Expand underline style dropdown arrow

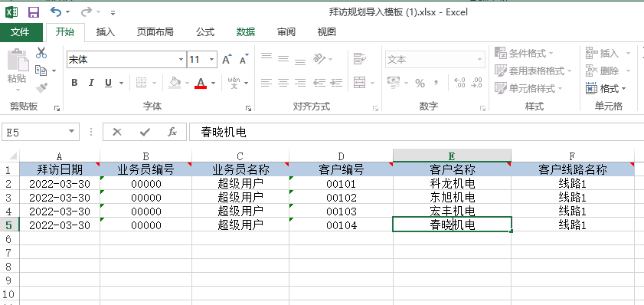coord(121,83)
